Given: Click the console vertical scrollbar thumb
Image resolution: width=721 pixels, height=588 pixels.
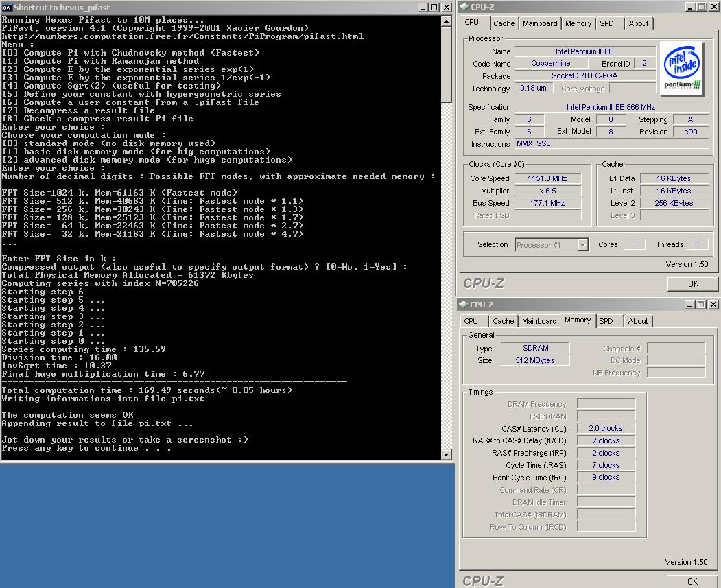Looking at the screenshot, I should 446,64.
